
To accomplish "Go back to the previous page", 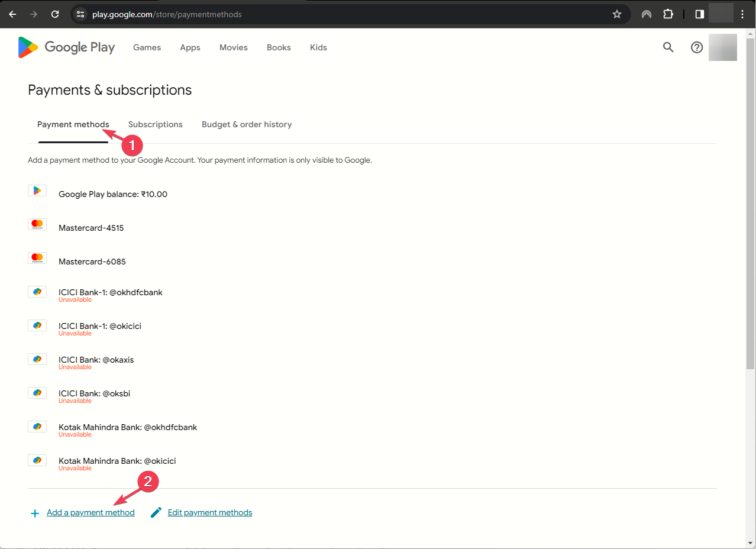I will tap(12, 14).
